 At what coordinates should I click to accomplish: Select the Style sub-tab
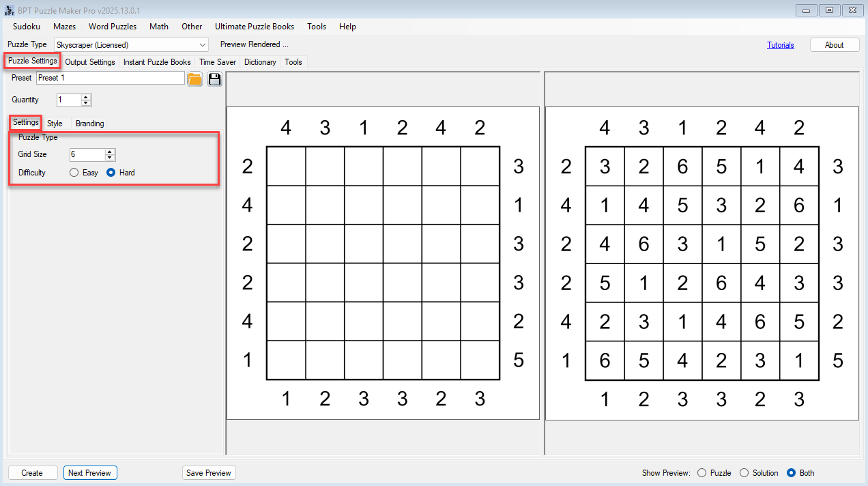[x=55, y=124]
